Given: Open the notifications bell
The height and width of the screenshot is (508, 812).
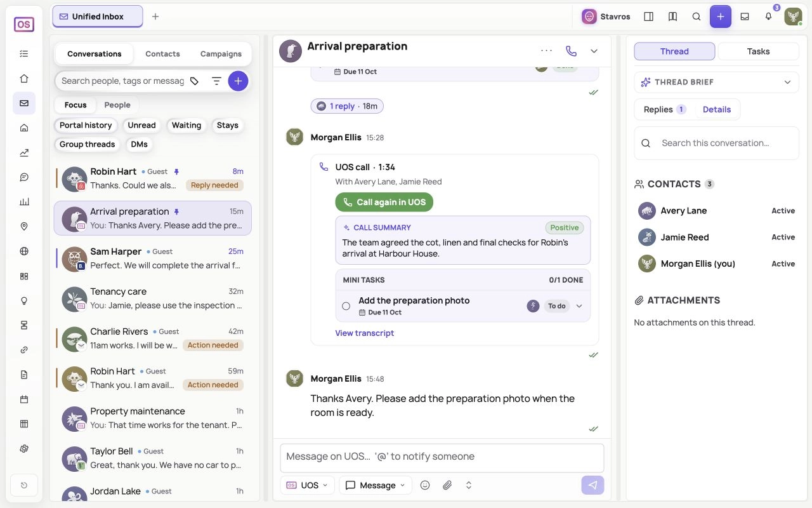Looking at the screenshot, I should (x=768, y=17).
